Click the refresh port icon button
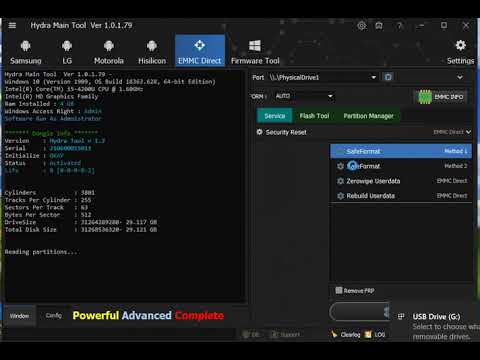The image size is (480, 360). (x=388, y=77)
